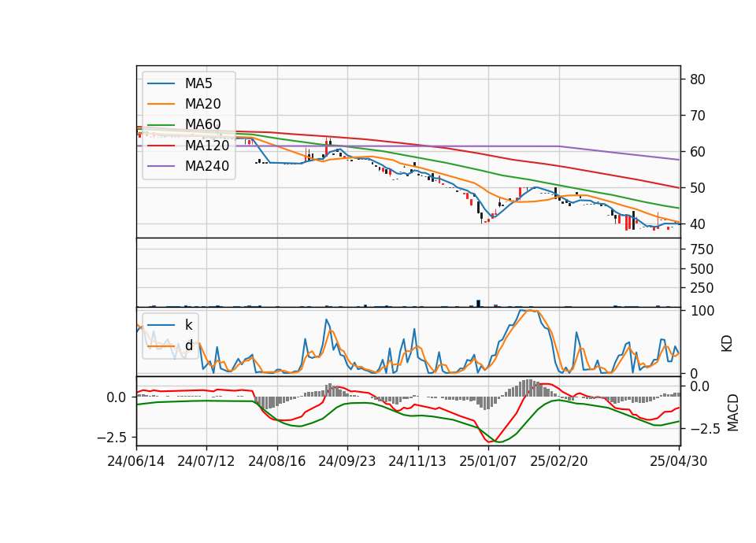
Task: Click the 25/01/07 date axis label
Action: coord(488,461)
